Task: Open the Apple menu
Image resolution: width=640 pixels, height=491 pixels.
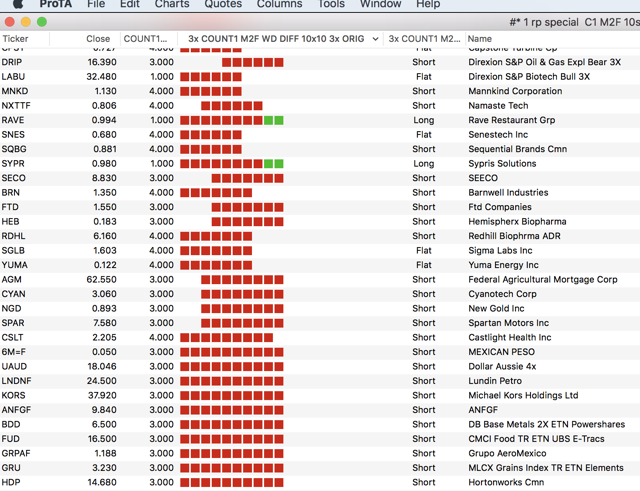Action: (18, 4)
